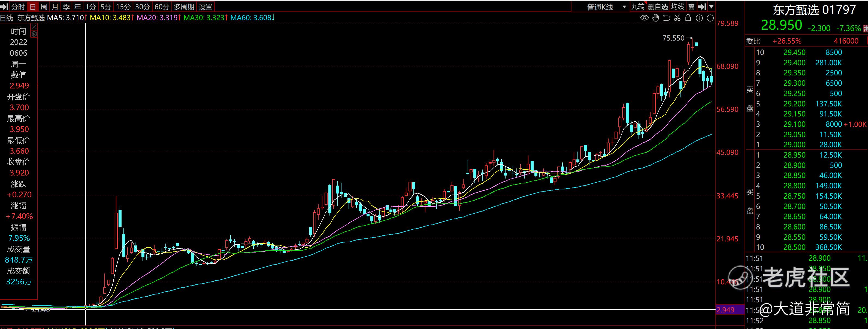This screenshot has width=868, height=329.
Task: Click 删自选 to remove from watchlist
Action: point(658,7)
